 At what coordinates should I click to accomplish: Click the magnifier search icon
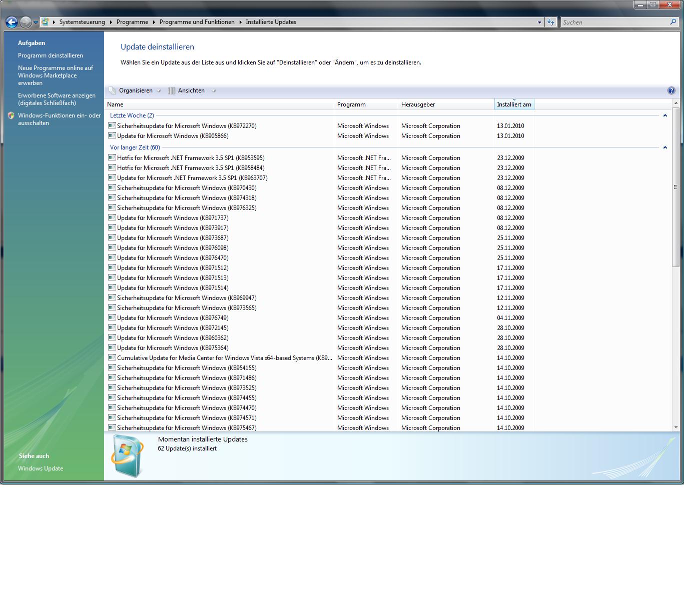click(x=673, y=22)
